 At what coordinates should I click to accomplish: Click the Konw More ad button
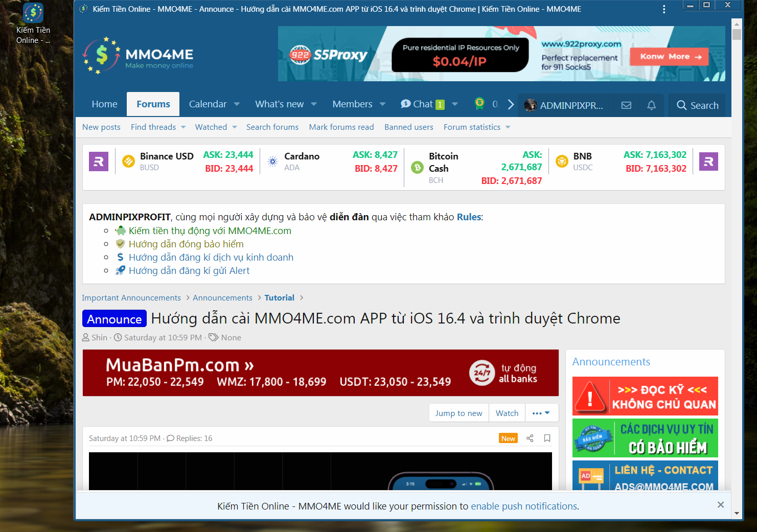(x=670, y=57)
